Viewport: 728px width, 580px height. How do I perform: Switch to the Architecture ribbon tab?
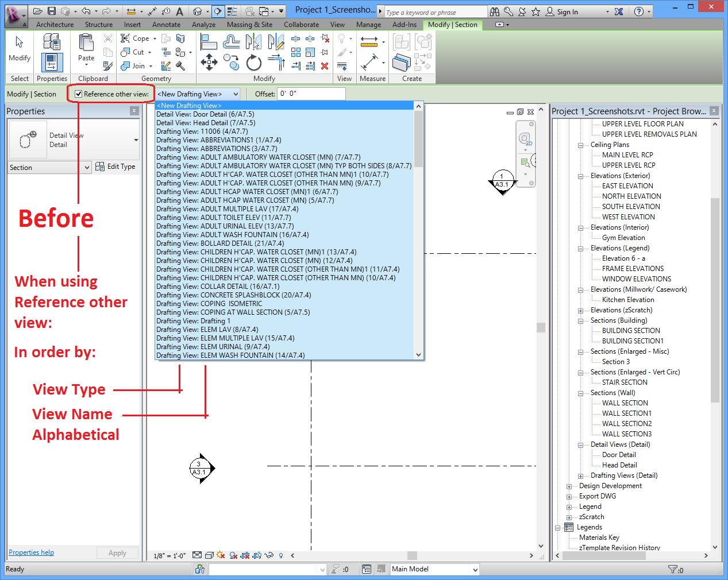55,25
